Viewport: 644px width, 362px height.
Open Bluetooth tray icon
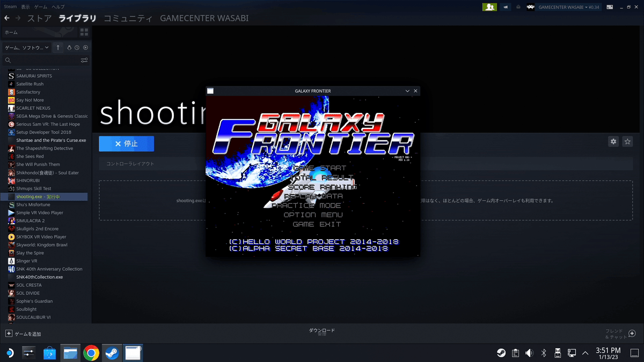point(543,352)
